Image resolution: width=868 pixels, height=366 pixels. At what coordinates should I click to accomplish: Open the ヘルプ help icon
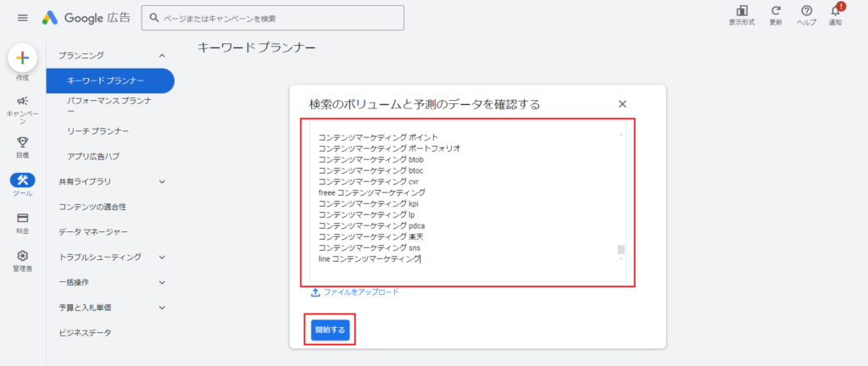pyautogui.click(x=806, y=10)
